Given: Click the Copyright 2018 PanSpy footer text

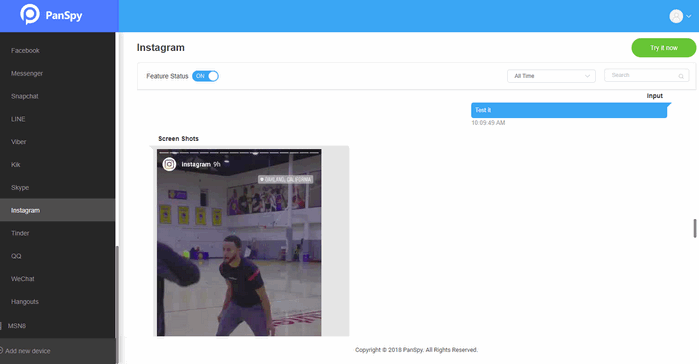Looking at the screenshot, I should pyautogui.click(x=416, y=350).
